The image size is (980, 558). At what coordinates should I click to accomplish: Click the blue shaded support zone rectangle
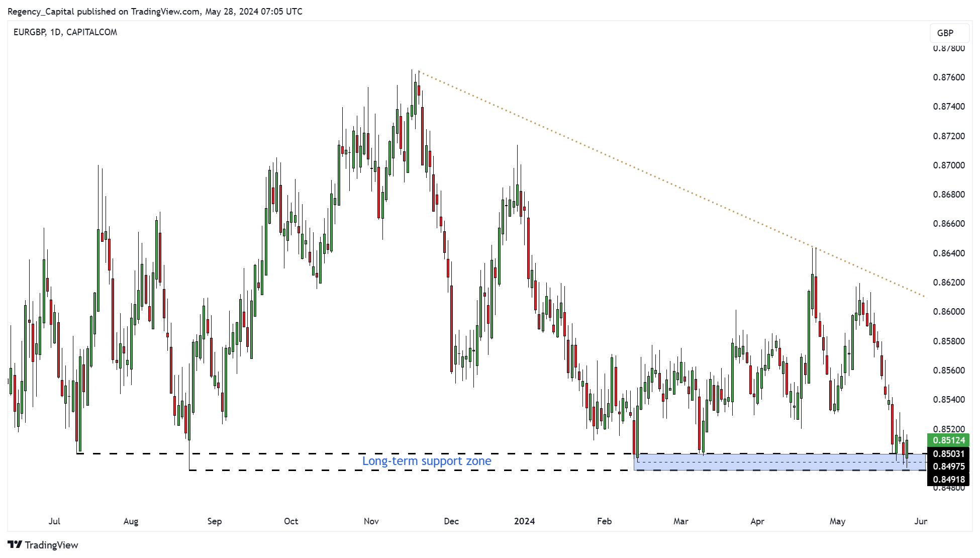779,462
